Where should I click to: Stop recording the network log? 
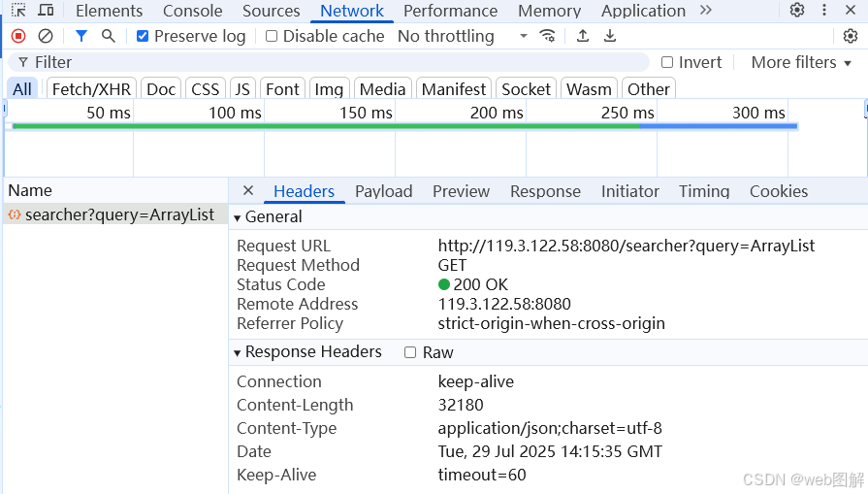(18, 36)
